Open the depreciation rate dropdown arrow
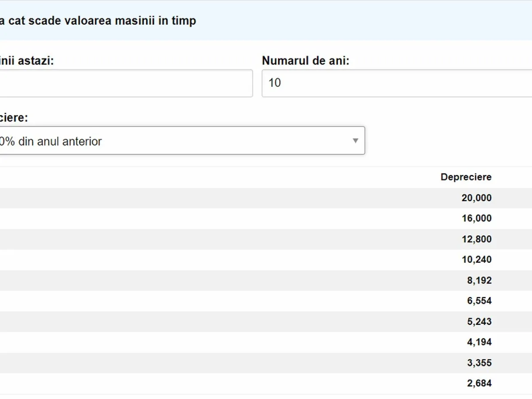The height and width of the screenshot is (399, 532). click(355, 141)
